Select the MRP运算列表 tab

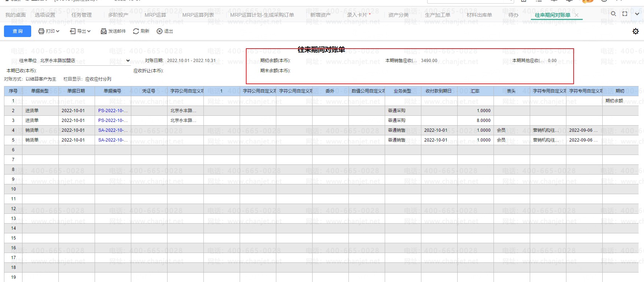[x=198, y=15]
